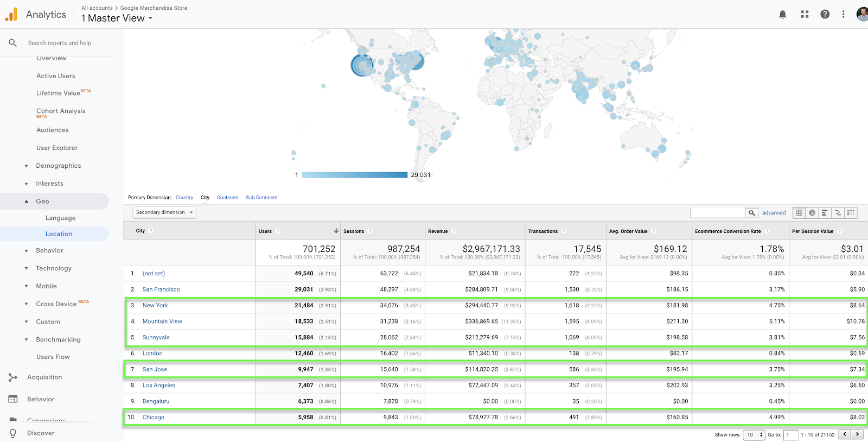This screenshot has width=868, height=442.
Task: Expand the Technology section
Action: [26, 268]
